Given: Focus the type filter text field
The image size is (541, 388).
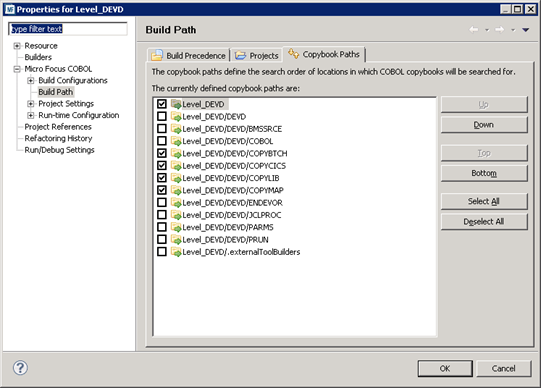Looking at the screenshot, I should coord(68,29).
